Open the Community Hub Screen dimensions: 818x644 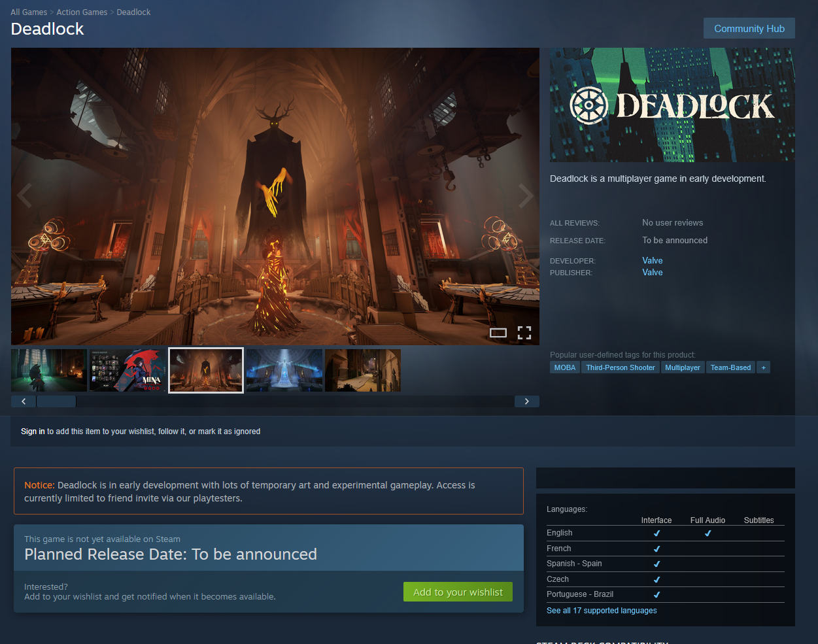(749, 28)
